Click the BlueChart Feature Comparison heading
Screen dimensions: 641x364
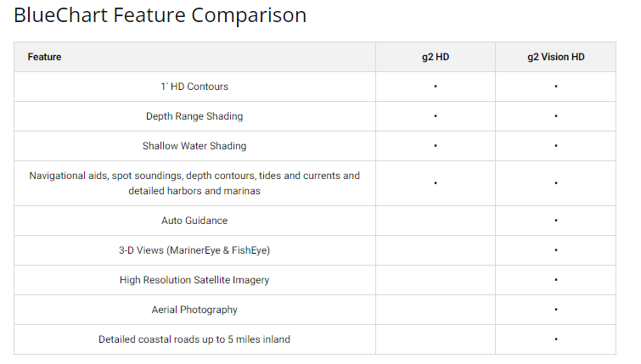tap(160, 15)
